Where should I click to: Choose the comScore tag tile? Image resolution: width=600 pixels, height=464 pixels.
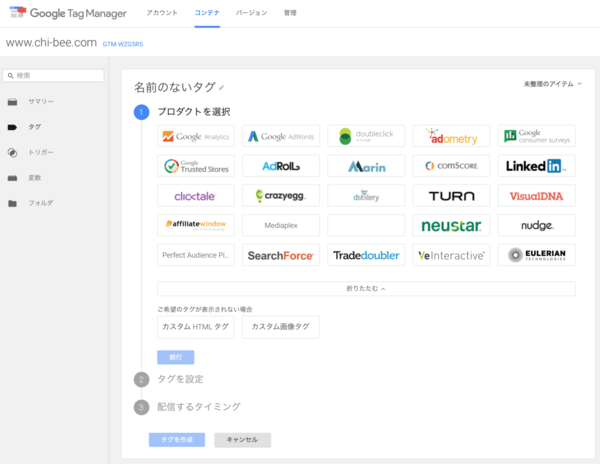451,166
